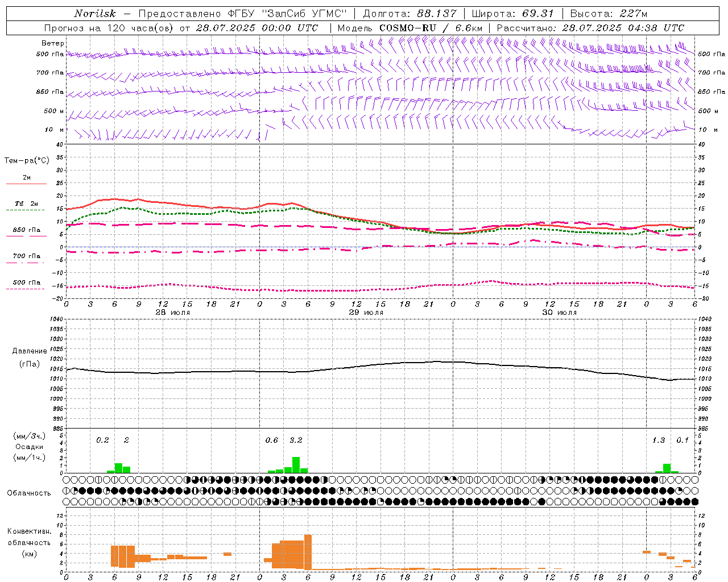
Task: Click the "(мм/1ч.)" precipitation unit label
Action: (x=30, y=458)
